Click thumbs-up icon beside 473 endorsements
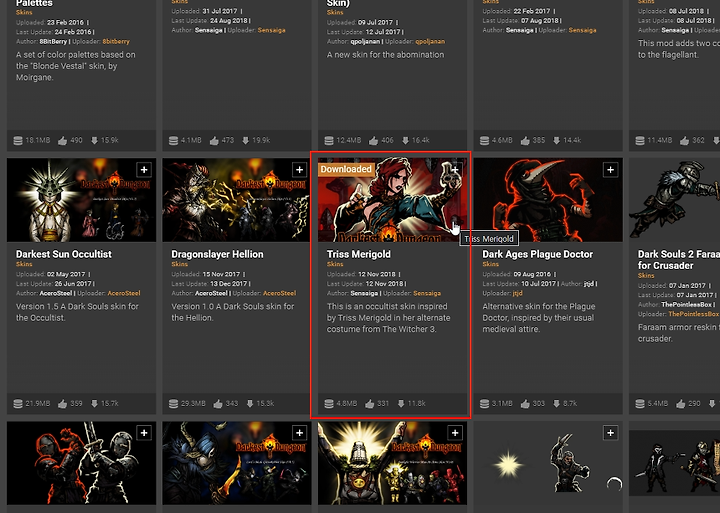This screenshot has width=720, height=513. coord(214,141)
